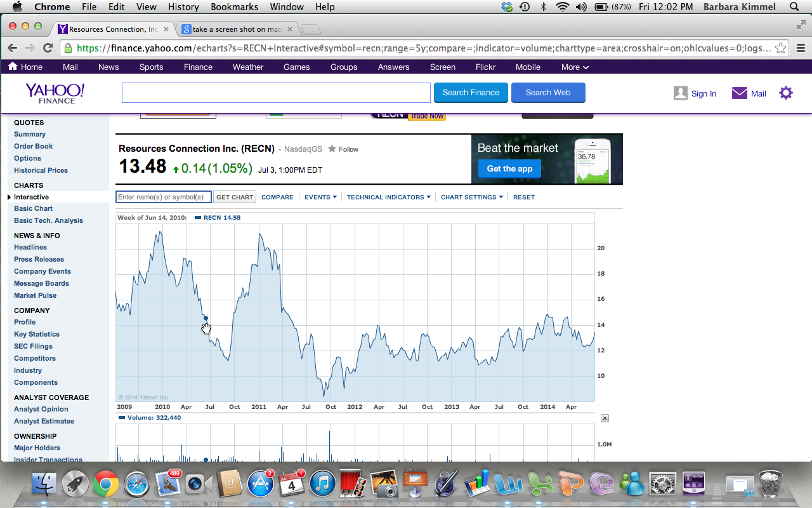Open the Competitors link

tap(35, 358)
